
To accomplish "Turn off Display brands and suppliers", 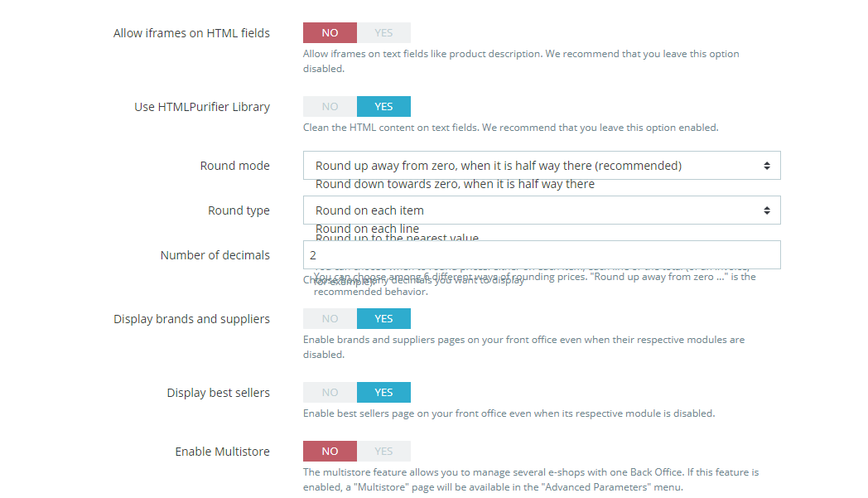I will click(330, 319).
